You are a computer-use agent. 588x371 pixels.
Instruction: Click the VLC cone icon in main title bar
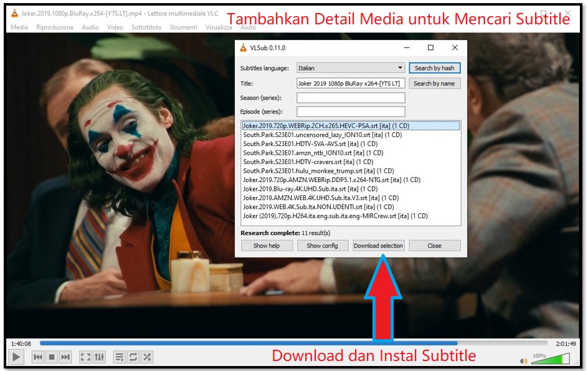click(14, 14)
